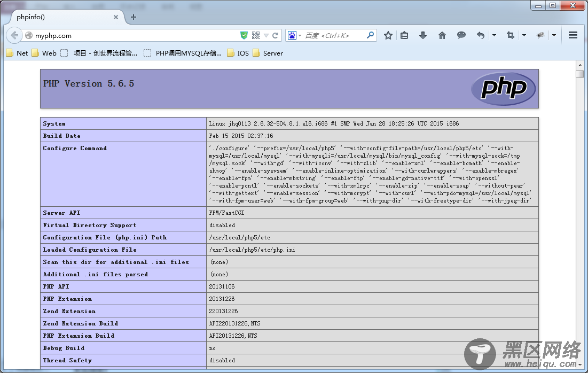
Task: Click the Scan this dir for additional .ini files label
Action: pyautogui.click(x=116, y=262)
